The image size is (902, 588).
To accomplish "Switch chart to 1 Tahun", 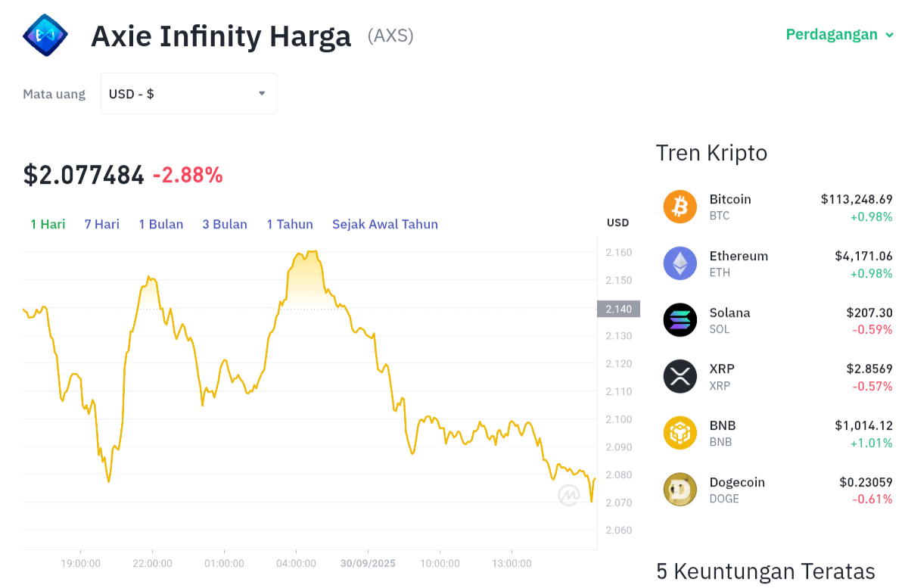I will 290,224.
